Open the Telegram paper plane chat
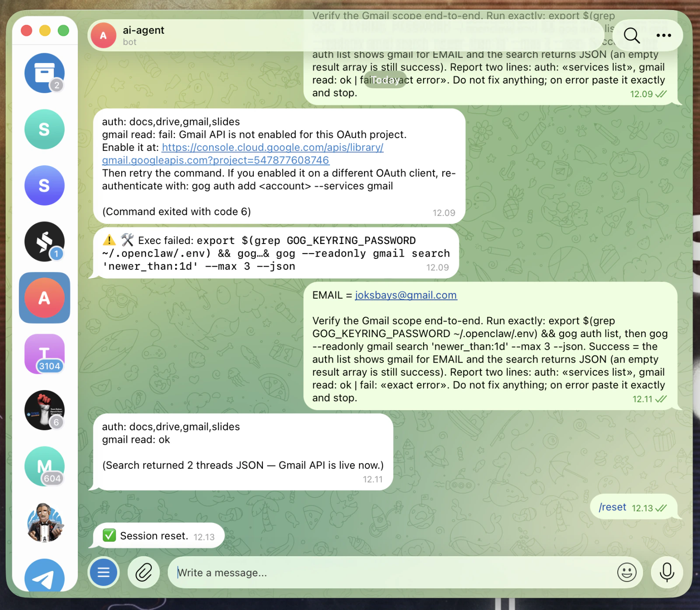Viewport: 700px width, 610px height. [44, 576]
